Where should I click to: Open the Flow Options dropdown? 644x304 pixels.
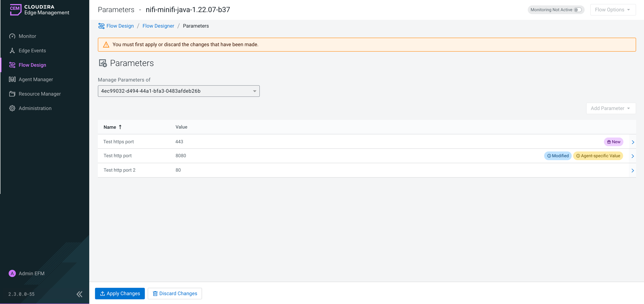coord(613,10)
